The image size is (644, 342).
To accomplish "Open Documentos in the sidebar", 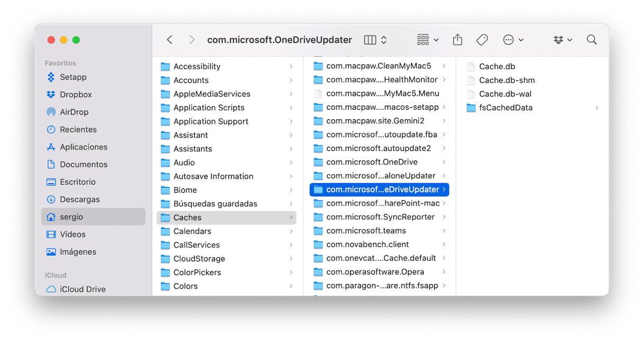I will click(x=83, y=165).
